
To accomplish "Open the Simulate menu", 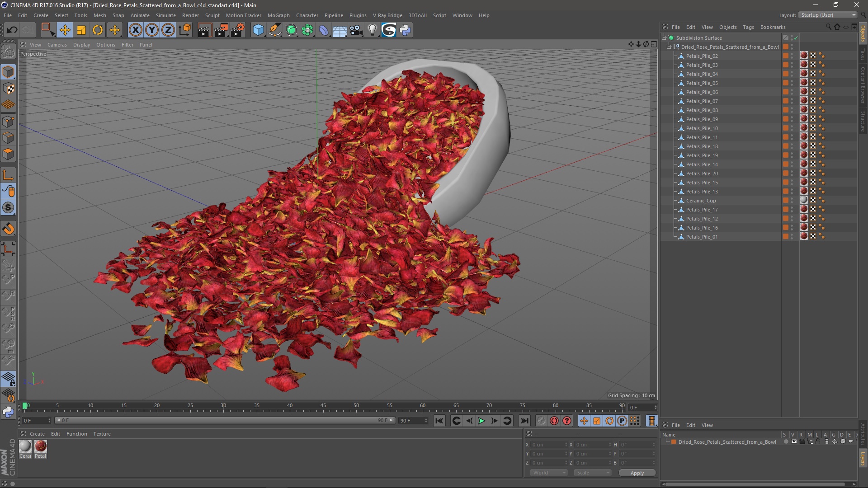I will click(166, 15).
